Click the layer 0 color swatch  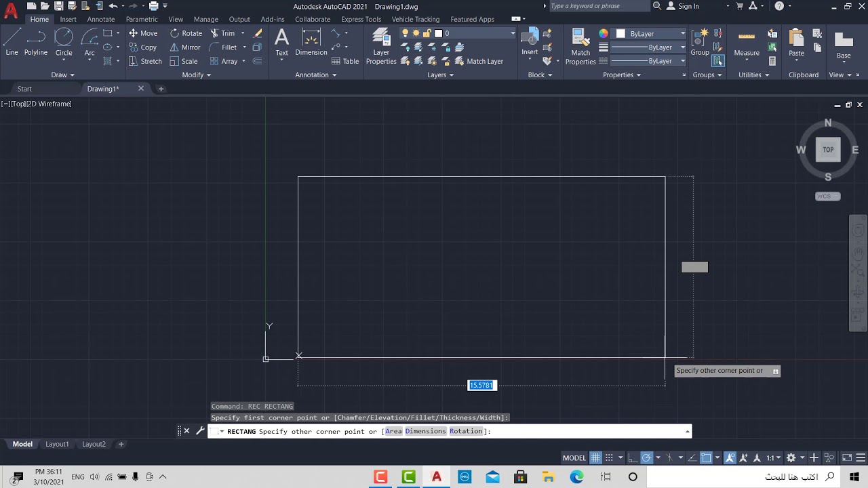(438, 33)
